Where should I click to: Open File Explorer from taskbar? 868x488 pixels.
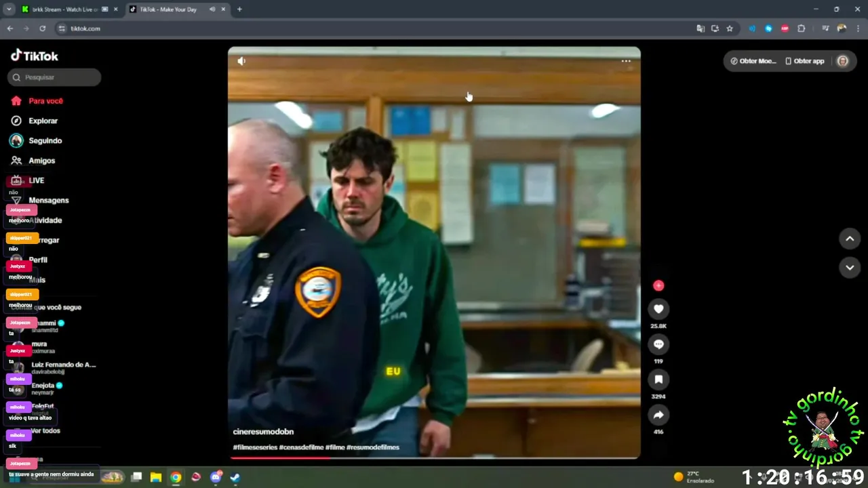click(155, 477)
